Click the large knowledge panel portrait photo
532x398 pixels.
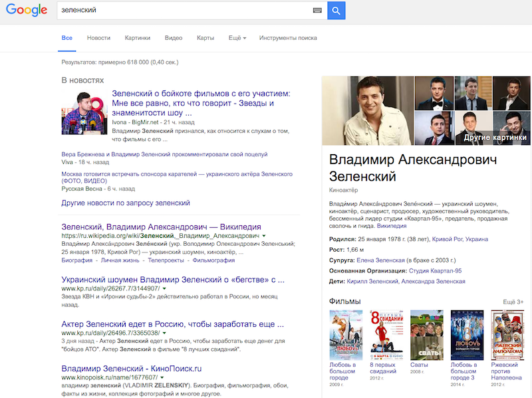(368, 111)
